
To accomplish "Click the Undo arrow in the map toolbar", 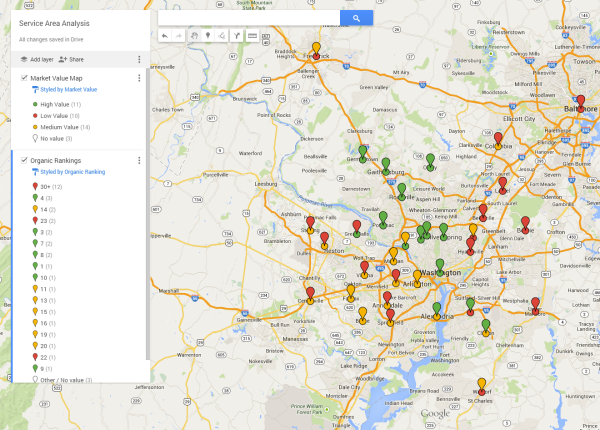I will click(165, 36).
